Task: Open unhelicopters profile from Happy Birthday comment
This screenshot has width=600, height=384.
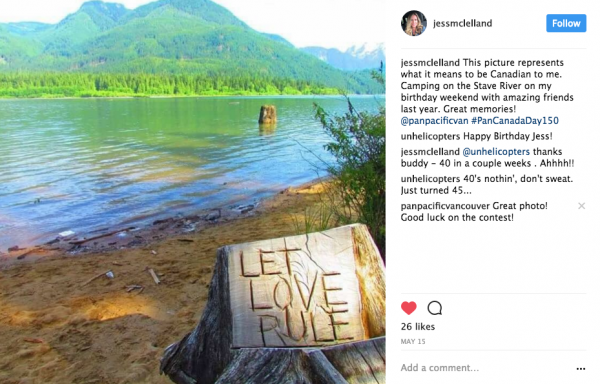Action: tap(430, 136)
